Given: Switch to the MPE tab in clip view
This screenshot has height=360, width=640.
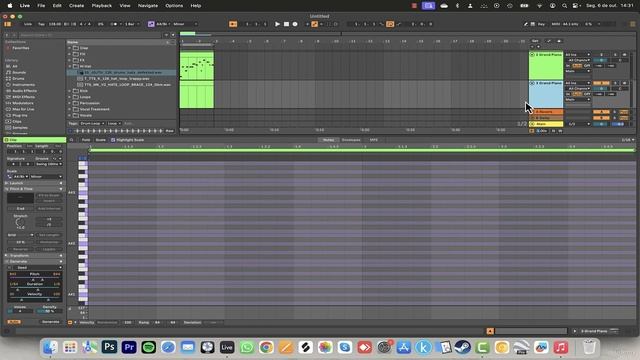Looking at the screenshot, I should tap(373, 140).
